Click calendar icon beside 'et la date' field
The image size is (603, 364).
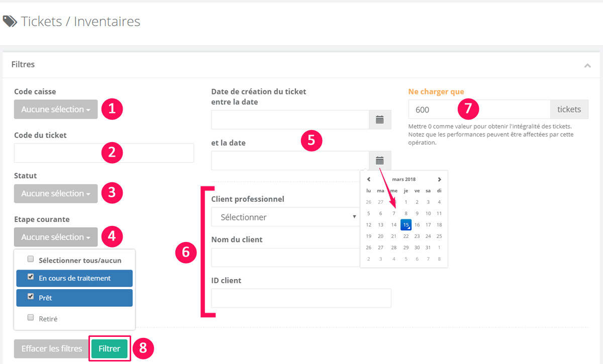tap(380, 161)
